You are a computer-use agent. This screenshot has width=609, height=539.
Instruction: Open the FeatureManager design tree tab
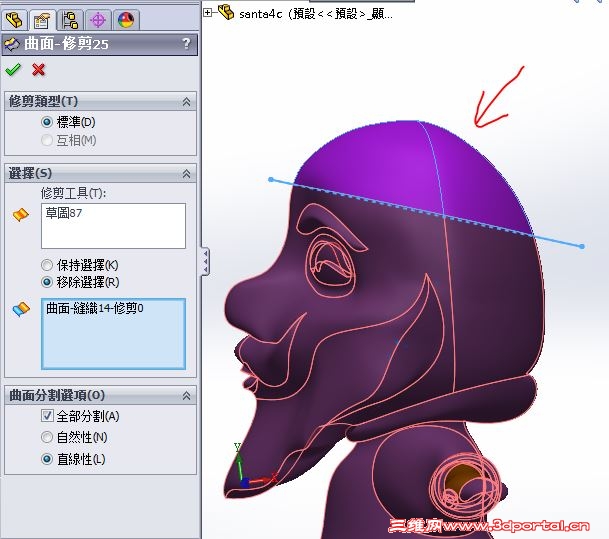click(x=15, y=20)
